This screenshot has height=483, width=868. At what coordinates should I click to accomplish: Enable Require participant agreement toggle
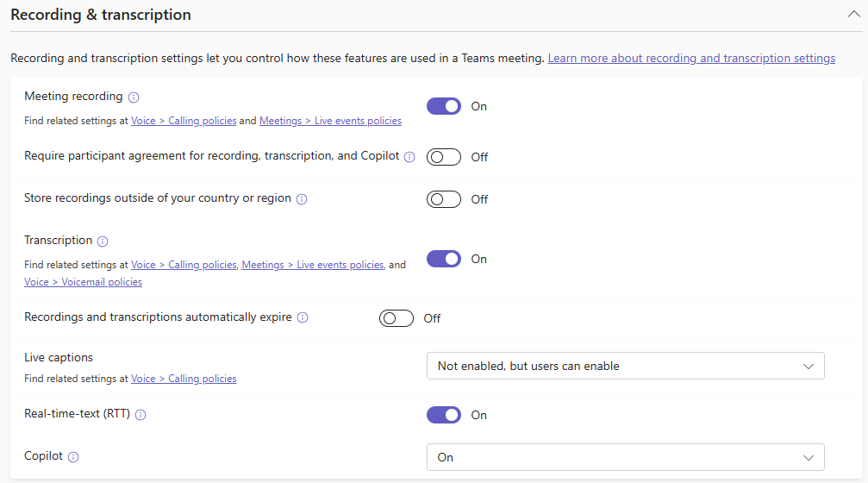[x=444, y=157]
